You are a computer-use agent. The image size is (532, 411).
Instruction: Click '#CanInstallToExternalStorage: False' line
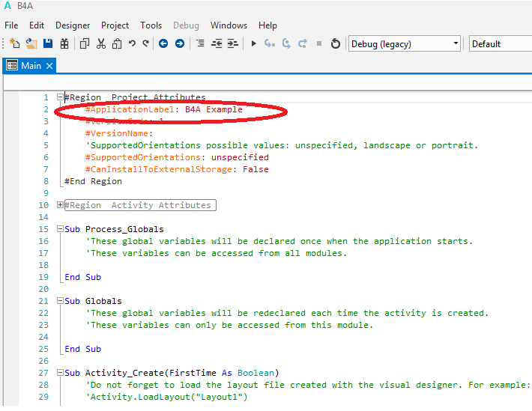point(177,169)
